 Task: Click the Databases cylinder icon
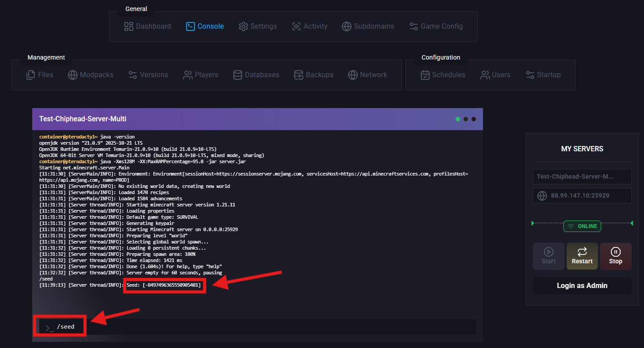pos(238,75)
